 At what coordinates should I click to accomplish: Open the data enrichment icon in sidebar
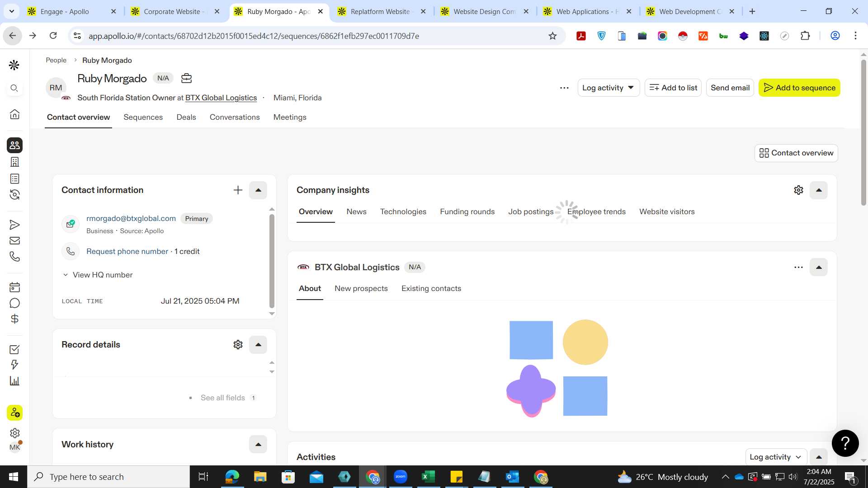(14, 195)
